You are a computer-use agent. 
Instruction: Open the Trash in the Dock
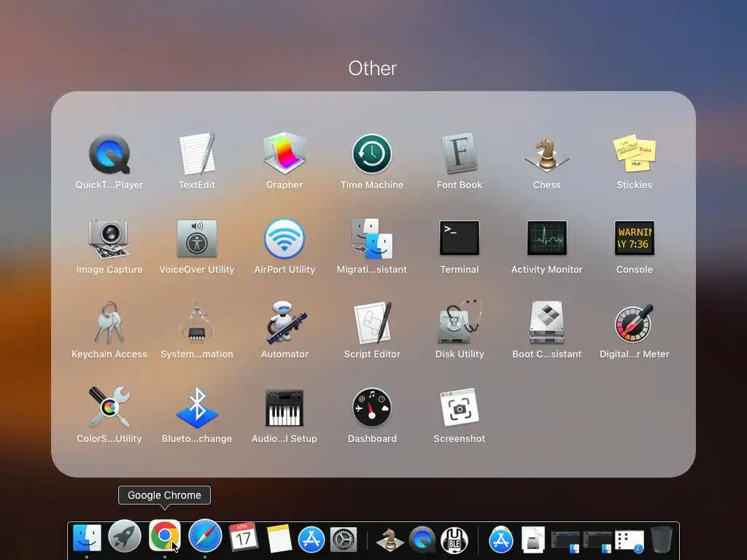661,540
